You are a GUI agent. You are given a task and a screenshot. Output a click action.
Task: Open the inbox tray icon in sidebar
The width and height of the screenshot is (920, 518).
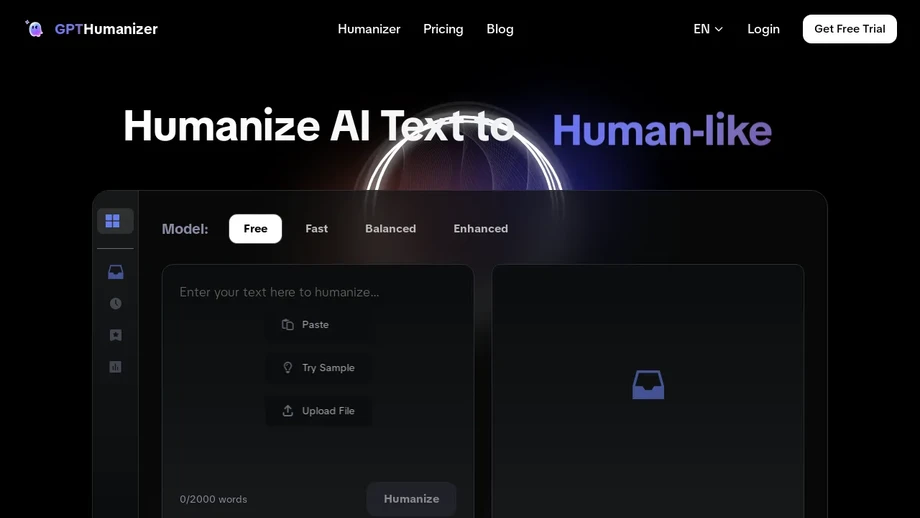point(116,272)
